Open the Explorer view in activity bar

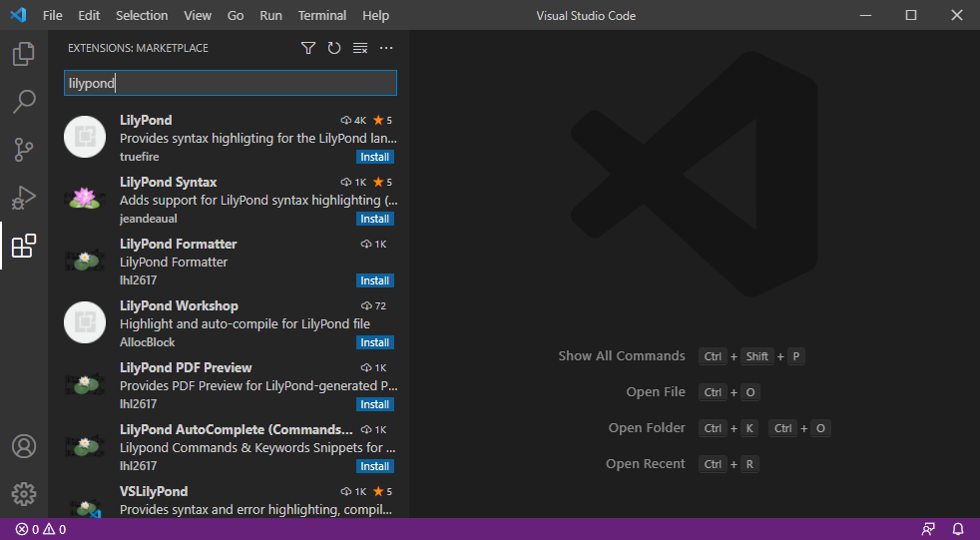(x=24, y=54)
